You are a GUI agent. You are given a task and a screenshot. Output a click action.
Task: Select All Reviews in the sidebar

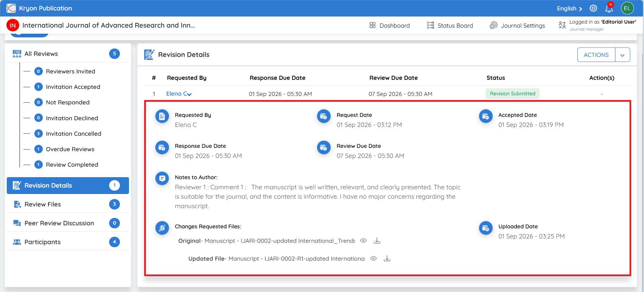[x=68, y=54]
